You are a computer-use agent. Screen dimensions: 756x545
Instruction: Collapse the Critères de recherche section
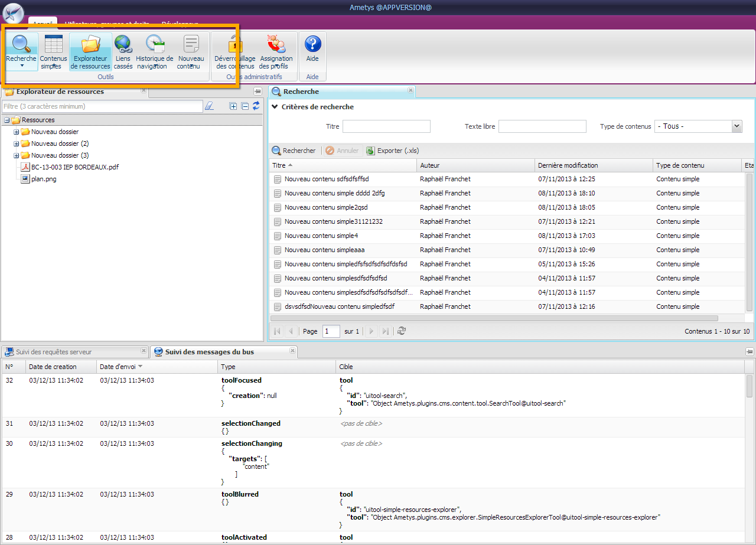(x=275, y=107)
